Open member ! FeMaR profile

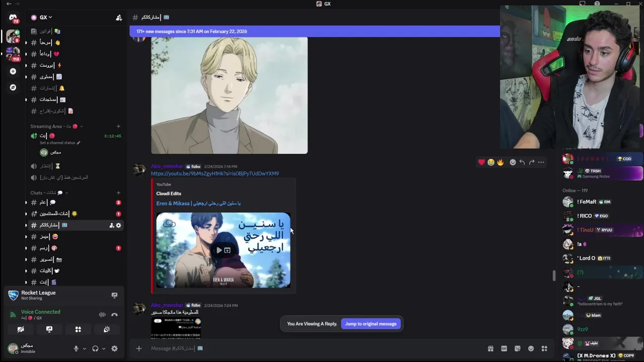pyautogui.click(x=602, y=202)
